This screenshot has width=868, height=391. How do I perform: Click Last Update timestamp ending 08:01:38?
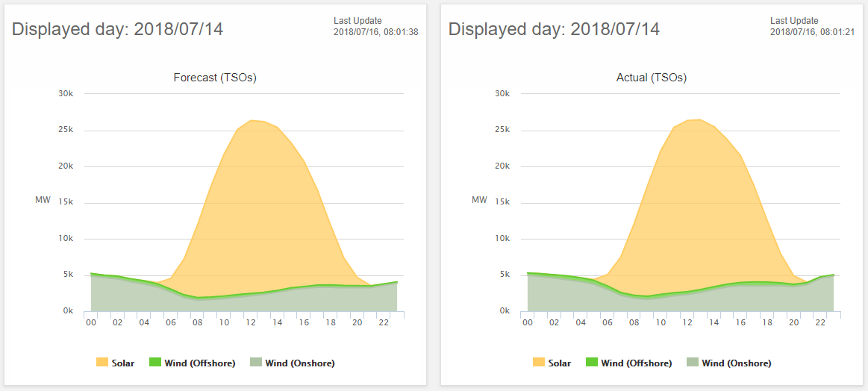(x=375, y=31)
